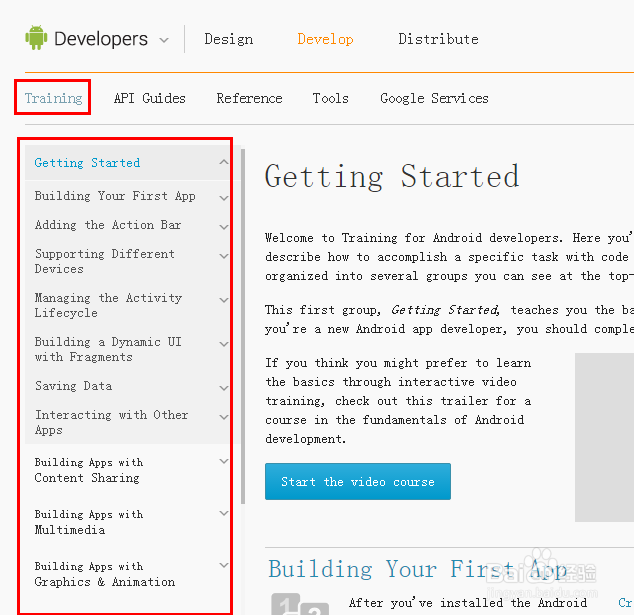Open Building Apps with Content Sharing
This screenshot has width=634, height=615.
pyautogui.click(x=89, y=470)
